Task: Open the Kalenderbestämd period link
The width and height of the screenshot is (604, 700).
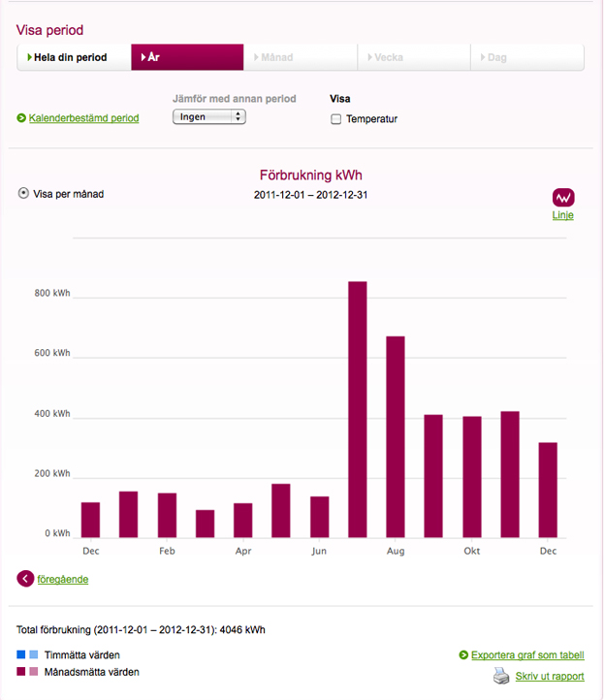Action: point(84,118)
